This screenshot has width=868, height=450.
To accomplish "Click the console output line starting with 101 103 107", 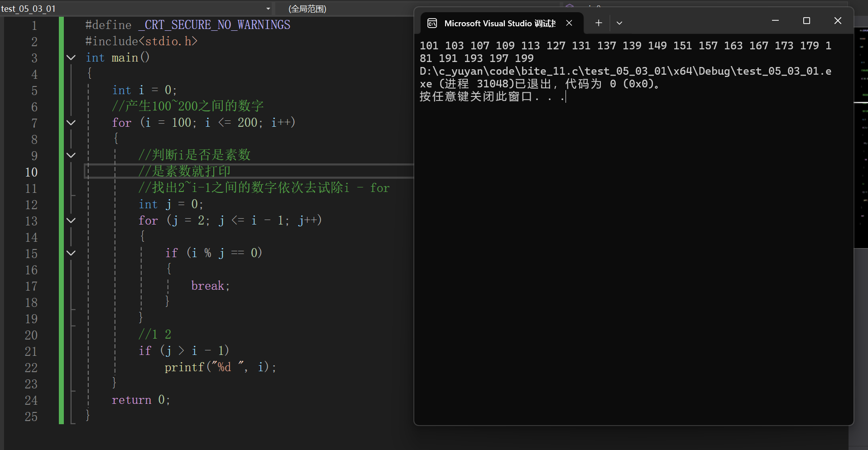I will [x=625, y=46].
